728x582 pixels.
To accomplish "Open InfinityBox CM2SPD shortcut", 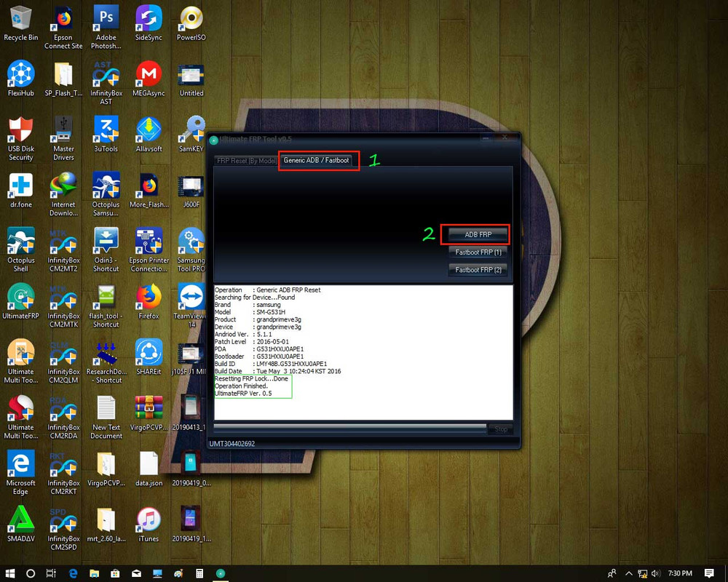I will pyautogui.click(x=63, y=528).
